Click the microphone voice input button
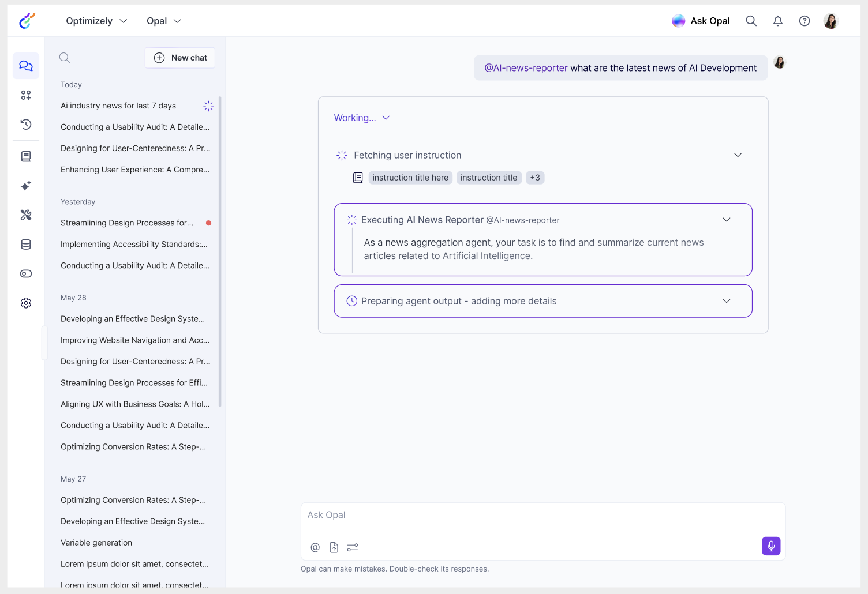This screenshot has height=594, width=868. (770, 546)
